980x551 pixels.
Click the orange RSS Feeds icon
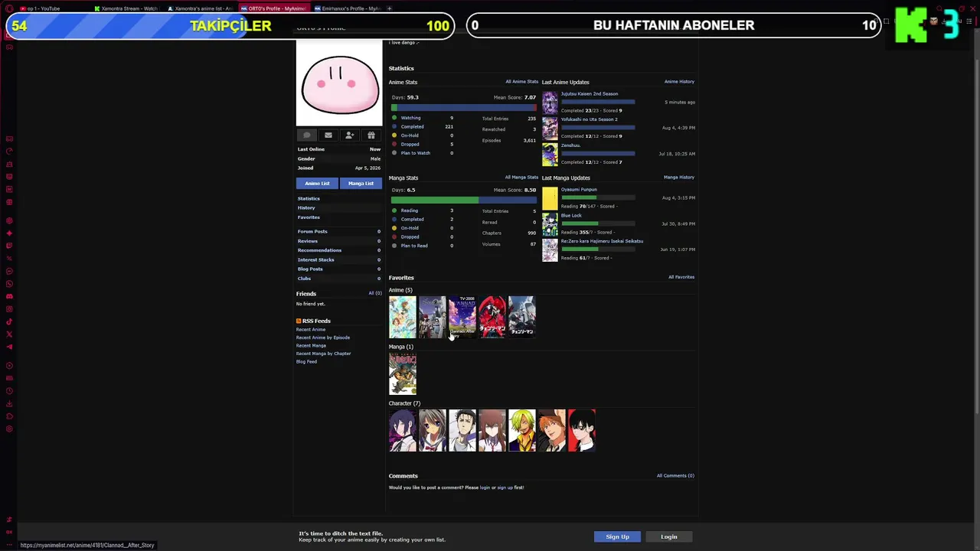pos(299,321)
